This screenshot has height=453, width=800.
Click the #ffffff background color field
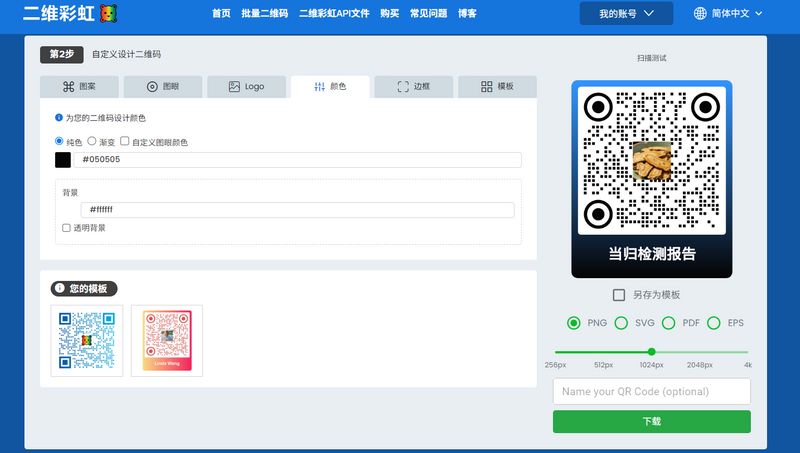[297, 210]
